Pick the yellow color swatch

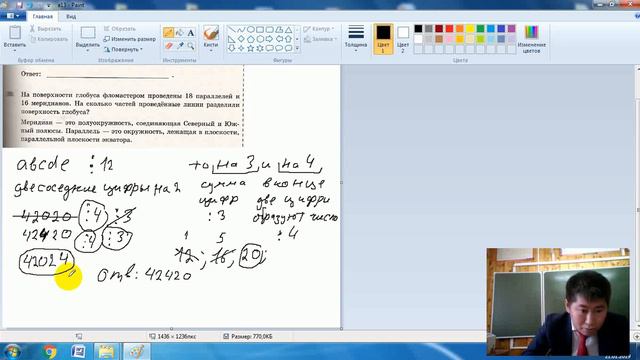[x=470, y=29]
